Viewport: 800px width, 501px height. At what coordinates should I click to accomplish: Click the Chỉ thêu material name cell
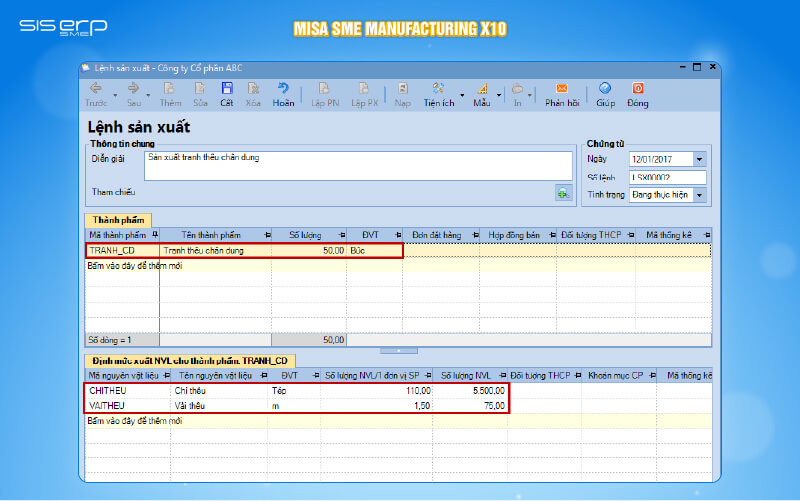pos(219,391)
